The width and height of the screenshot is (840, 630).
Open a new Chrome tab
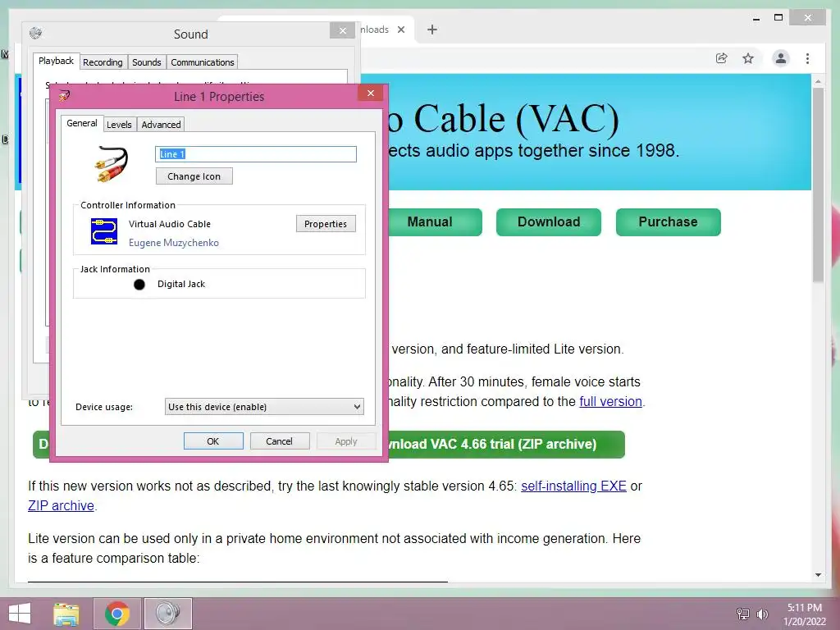432,30
